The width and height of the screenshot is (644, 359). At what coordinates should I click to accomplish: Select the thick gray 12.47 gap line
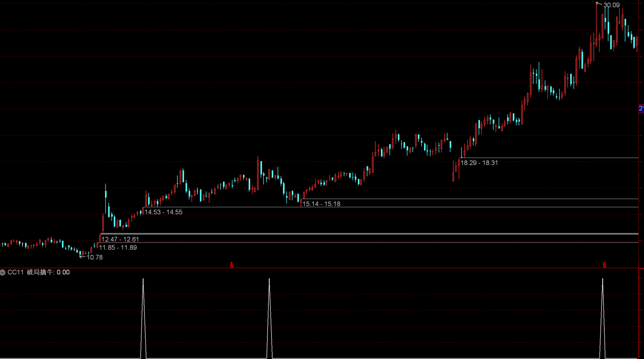coord(369,234)
